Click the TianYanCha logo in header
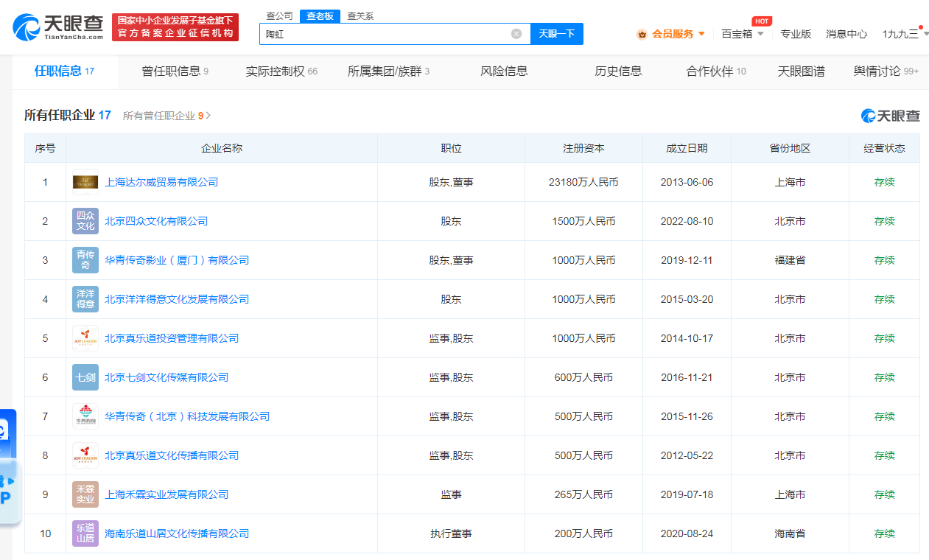 pyautogui.click(x=59, y=27)
